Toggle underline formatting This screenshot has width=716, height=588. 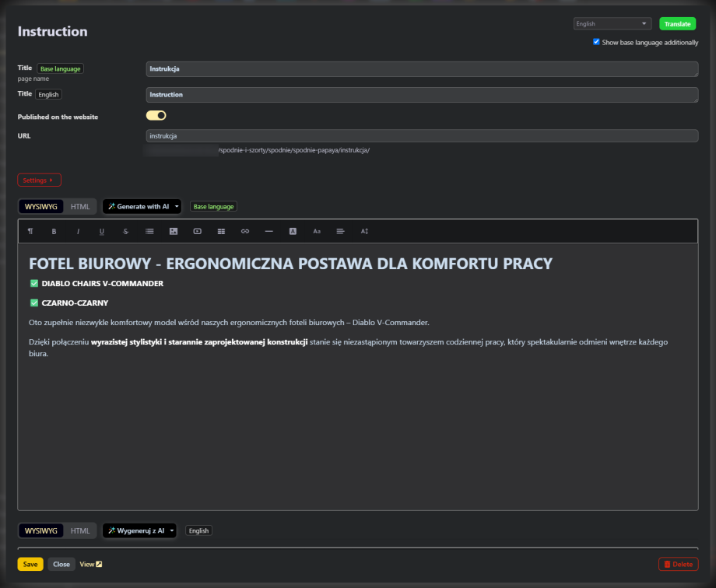pyautogui.click(x=102, y=232)
